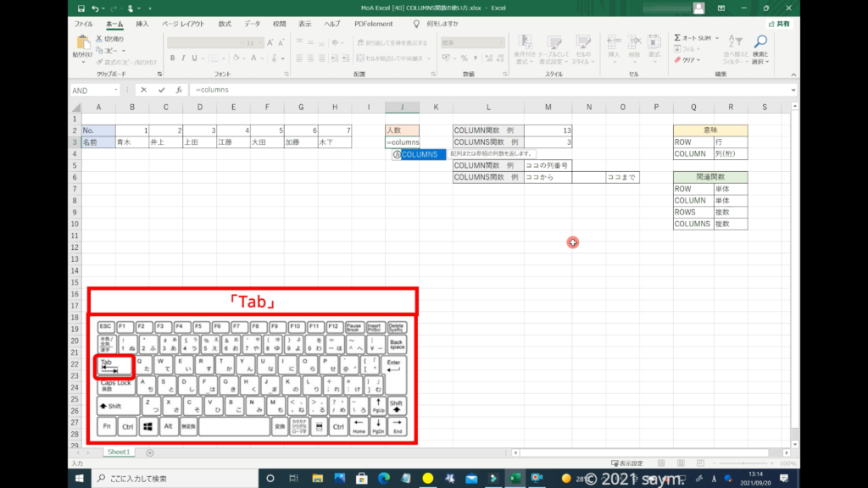Cancel formula entry with the X icon
The height and width of the screenshot is (488, 868).
(x=144, y=90)
